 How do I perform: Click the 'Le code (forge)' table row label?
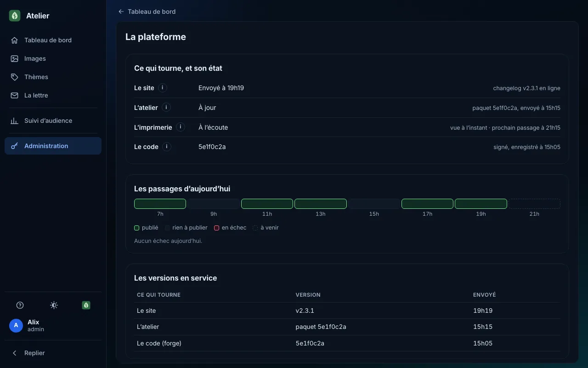[159, 343]
